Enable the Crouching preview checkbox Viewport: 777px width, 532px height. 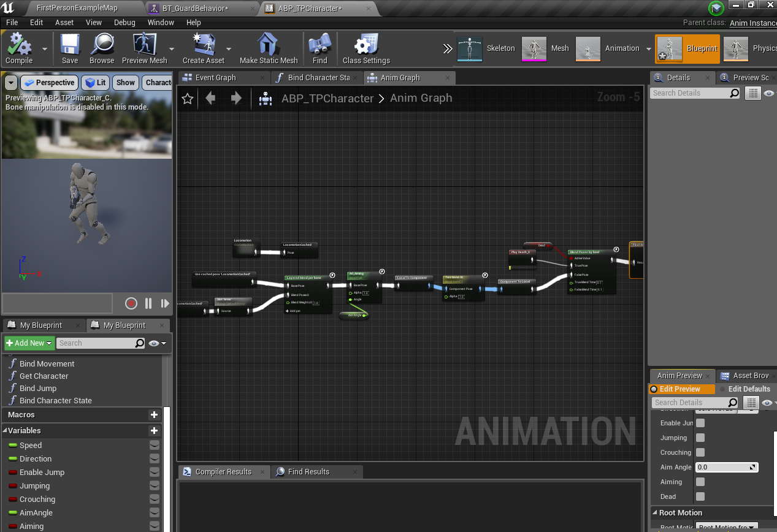[700, 452]
